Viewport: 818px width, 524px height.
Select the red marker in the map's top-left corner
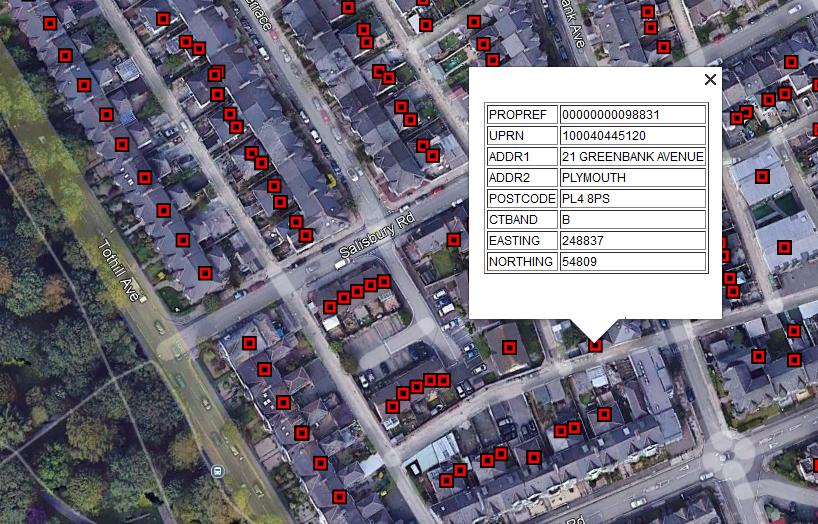coord(49,23)
